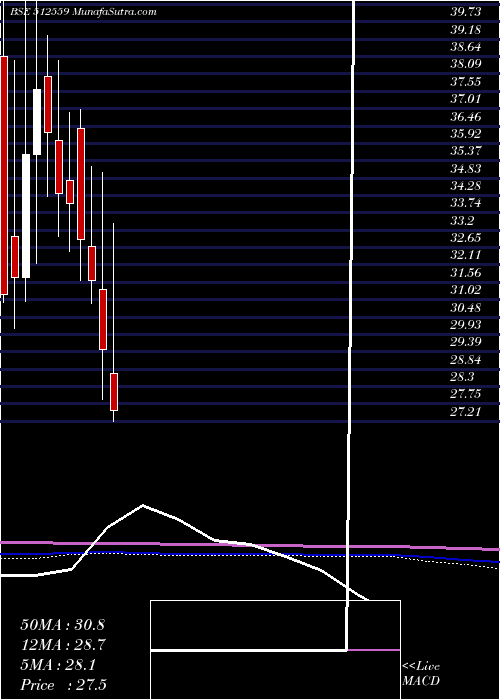Click the 37.55 price axis label
The height and width of the screenshot is (700, 500).
coord(466,82)
